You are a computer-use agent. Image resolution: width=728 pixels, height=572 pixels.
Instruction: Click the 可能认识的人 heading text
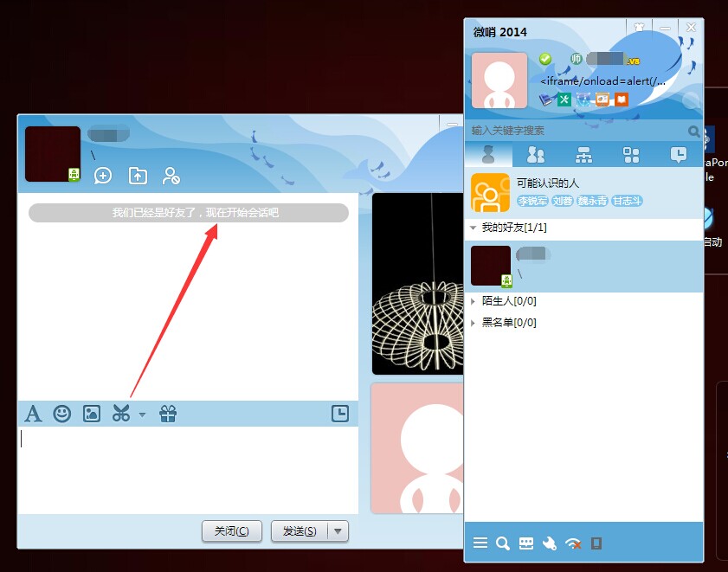point(548,183)
